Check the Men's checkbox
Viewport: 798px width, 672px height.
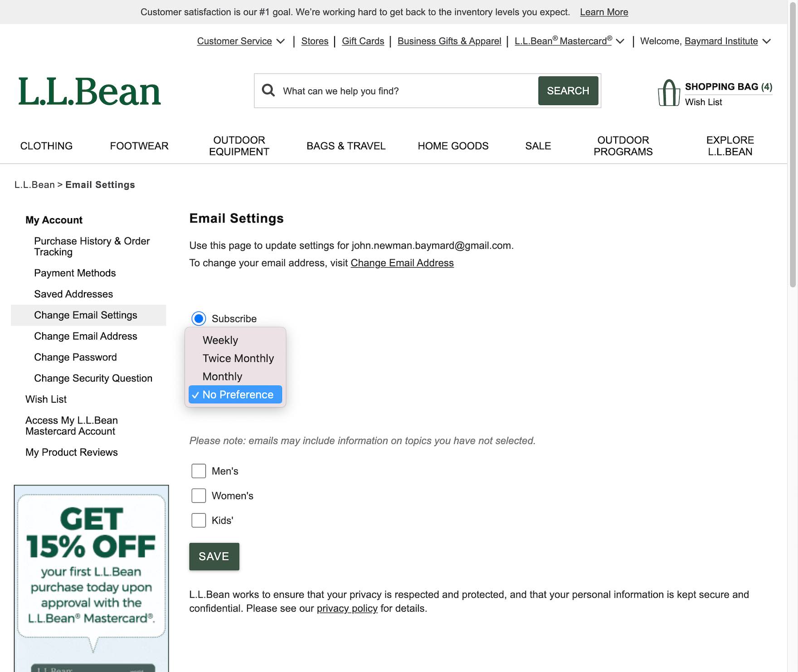[x=199, y=471]
